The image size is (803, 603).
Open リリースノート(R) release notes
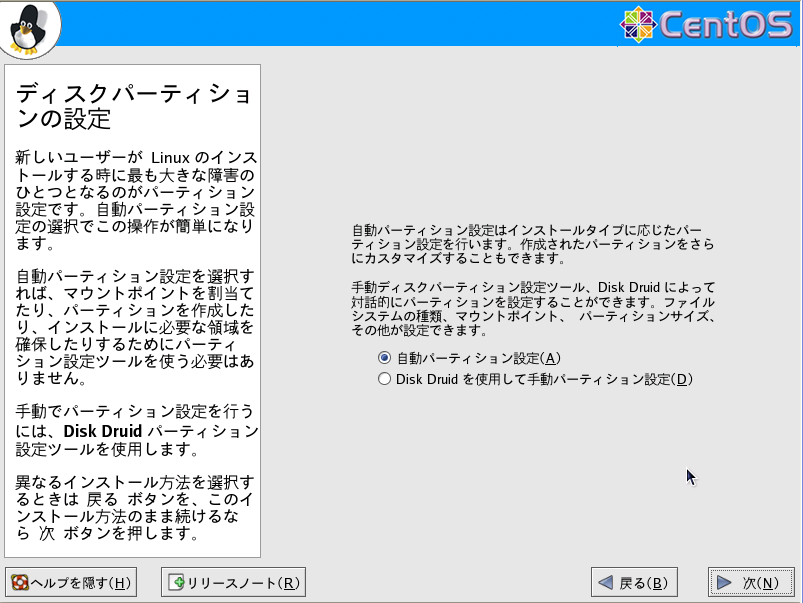[234, 583]
